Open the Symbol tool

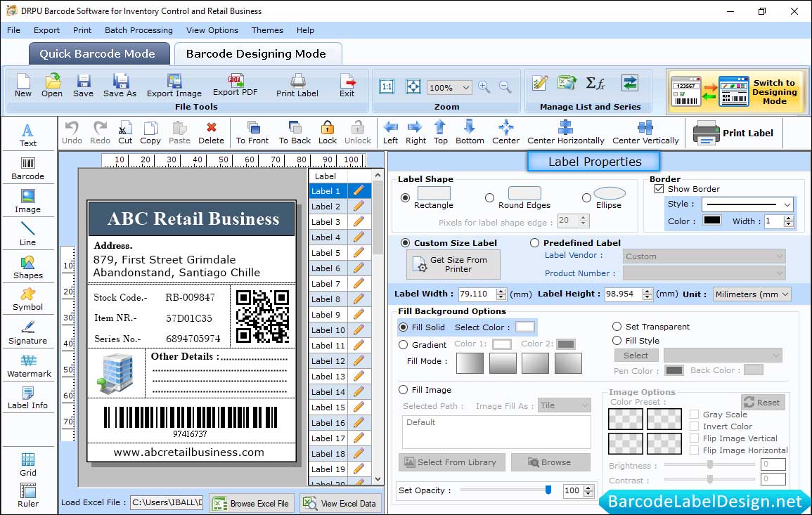click(x=28, y=300)
